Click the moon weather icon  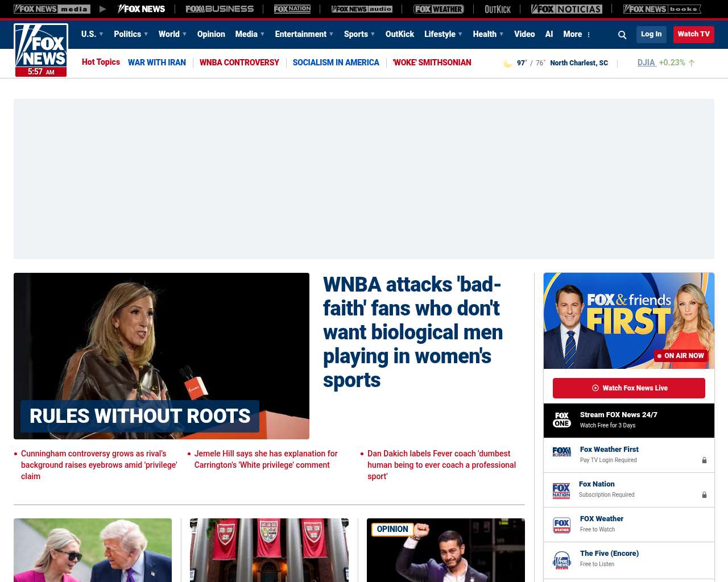[x=507, y=63]
